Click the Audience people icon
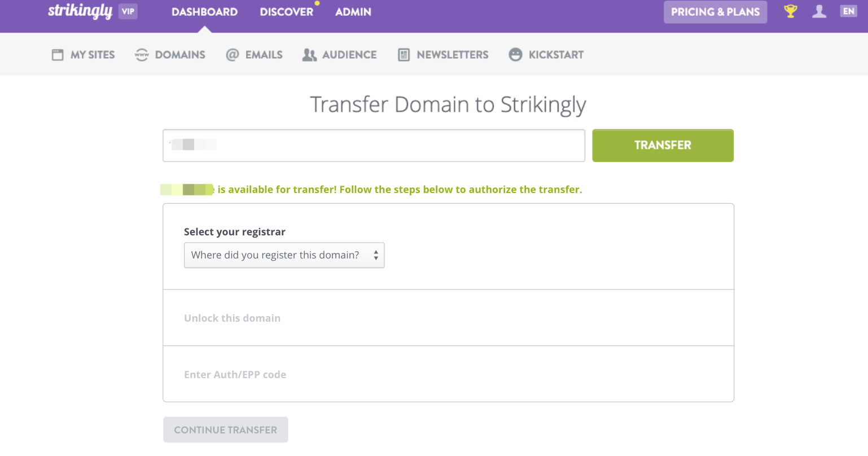Viewport: 868px width, 456px height. point(309,54)
